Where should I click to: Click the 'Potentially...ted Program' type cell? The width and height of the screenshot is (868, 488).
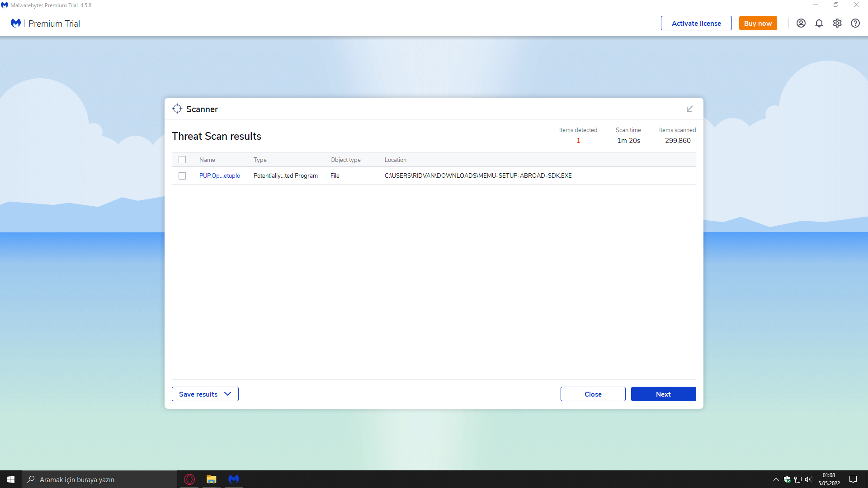[286, 176]
